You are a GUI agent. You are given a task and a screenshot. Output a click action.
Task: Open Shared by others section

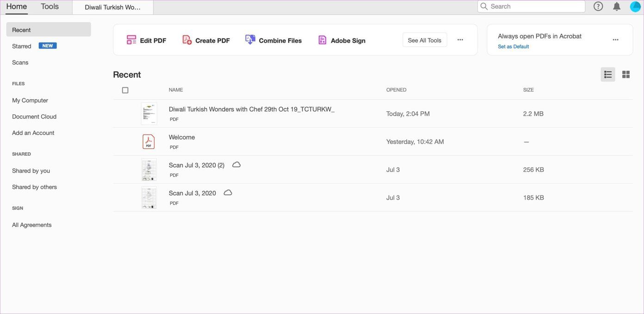[35, 187]
